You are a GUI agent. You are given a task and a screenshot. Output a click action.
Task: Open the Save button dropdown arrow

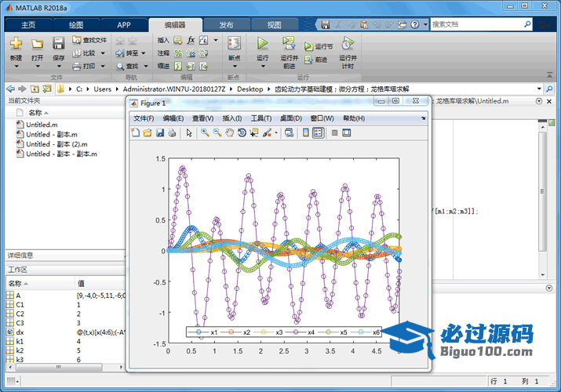point(59,66)
